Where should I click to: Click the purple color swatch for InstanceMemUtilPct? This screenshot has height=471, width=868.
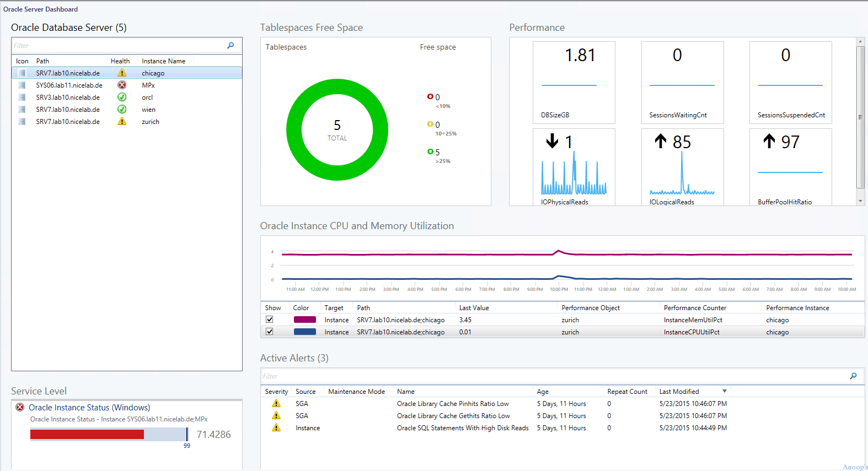(x=305, y=320)
